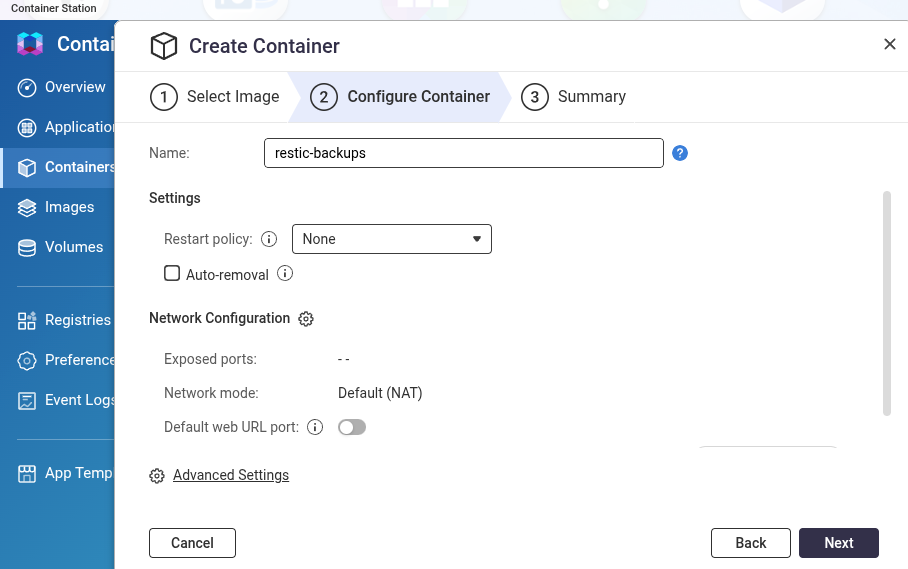This screenshot has width=908, height=569.
Task: Open the Event Logs icon
Action: (x=27, y=401)
